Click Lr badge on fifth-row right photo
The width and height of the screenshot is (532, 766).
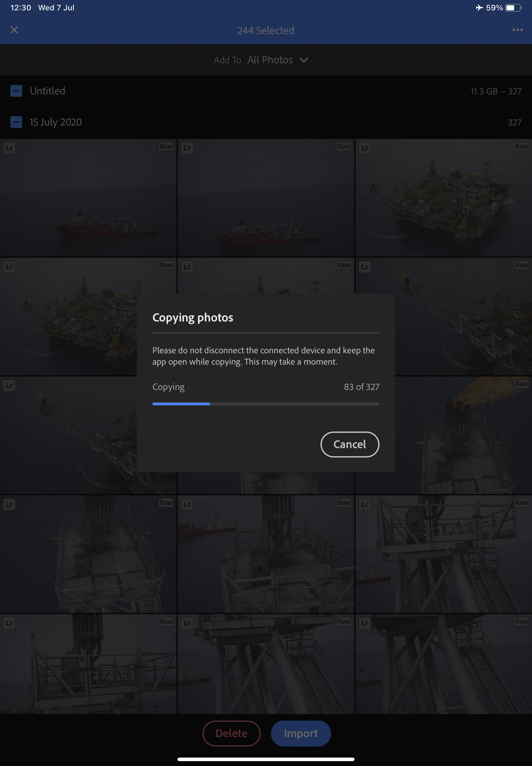pos(365,623)
